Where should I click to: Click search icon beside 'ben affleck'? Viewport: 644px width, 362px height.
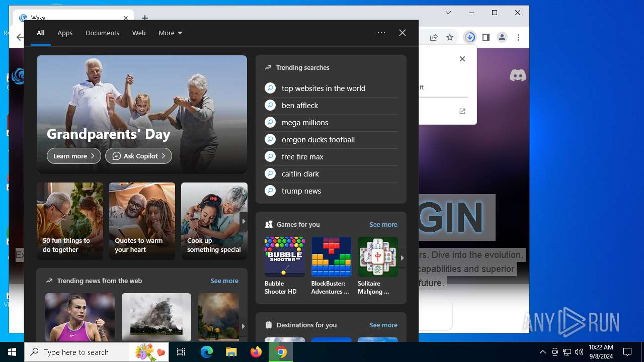click(270, 105)
